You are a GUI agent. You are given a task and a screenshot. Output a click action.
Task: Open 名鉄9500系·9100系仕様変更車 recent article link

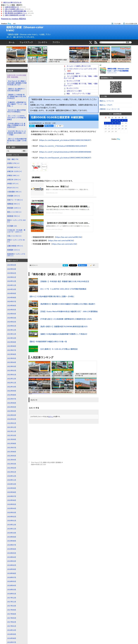pos(17,76)
